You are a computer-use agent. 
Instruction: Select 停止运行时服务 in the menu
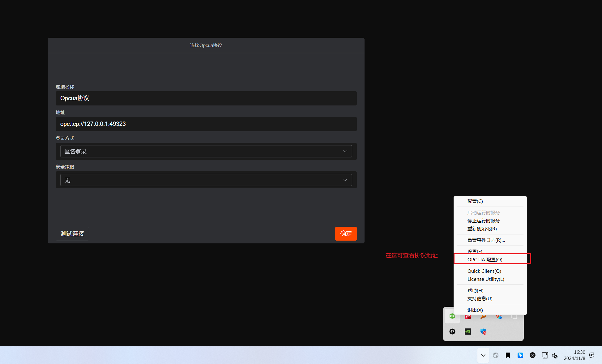(x=484, y=221)
